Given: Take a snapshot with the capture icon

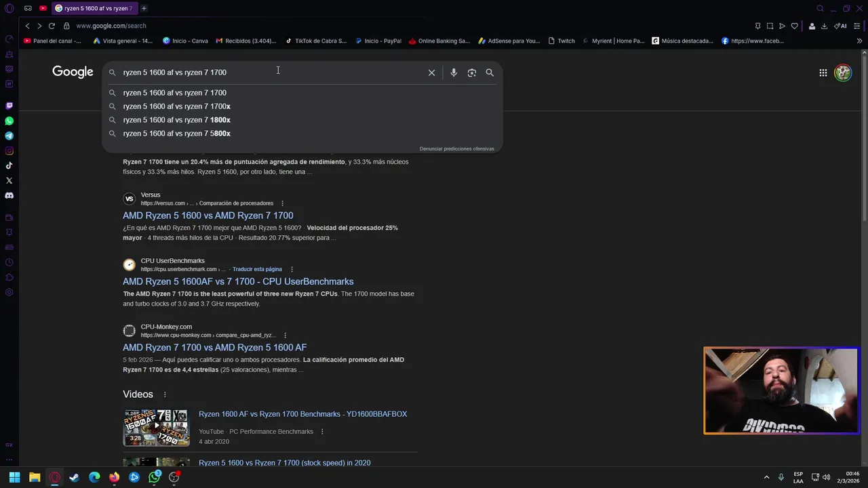Looking at the screenshot, I should pyautogui.click(x=770, y=26).
